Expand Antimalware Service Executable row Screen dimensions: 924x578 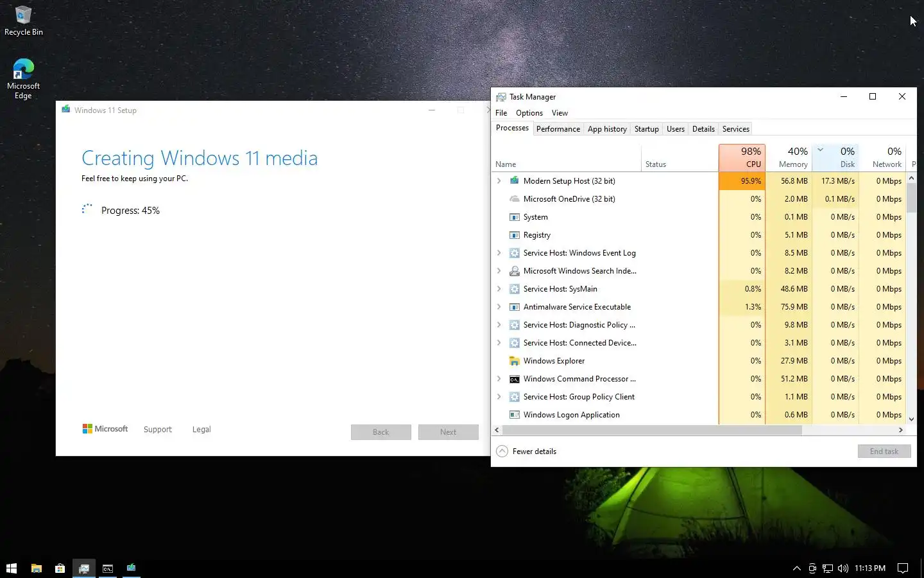[x=499, y=307]
